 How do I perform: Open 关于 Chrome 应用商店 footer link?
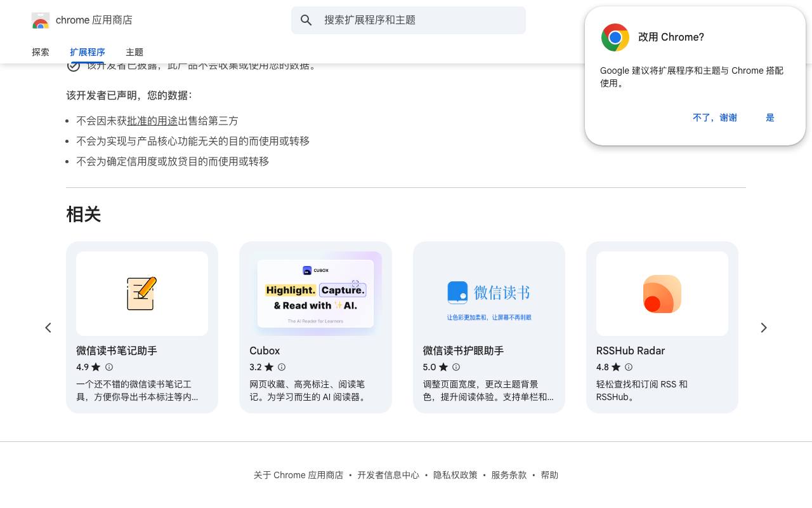point(298,475)
